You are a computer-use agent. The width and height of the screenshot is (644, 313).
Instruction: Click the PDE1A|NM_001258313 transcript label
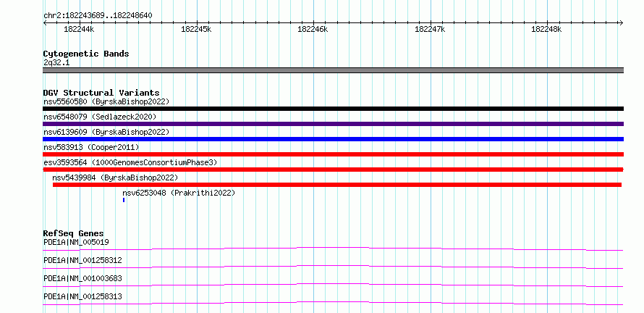click(82, 296)
